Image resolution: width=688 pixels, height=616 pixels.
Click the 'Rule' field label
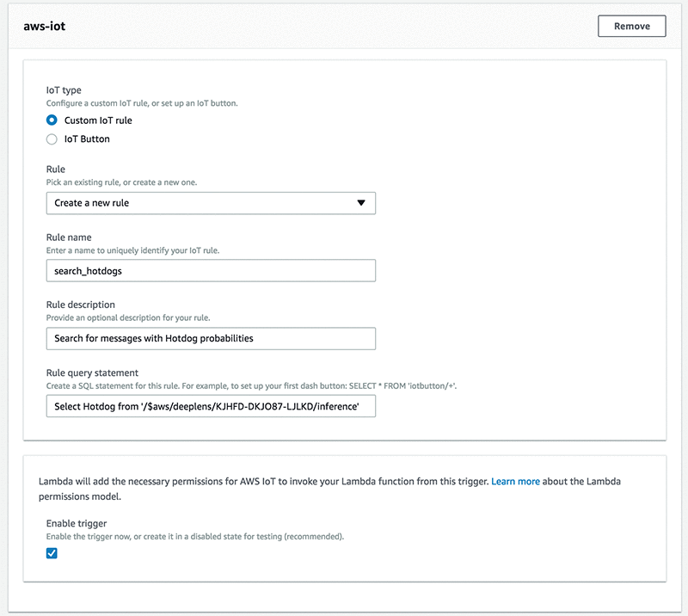pos(55,169)
